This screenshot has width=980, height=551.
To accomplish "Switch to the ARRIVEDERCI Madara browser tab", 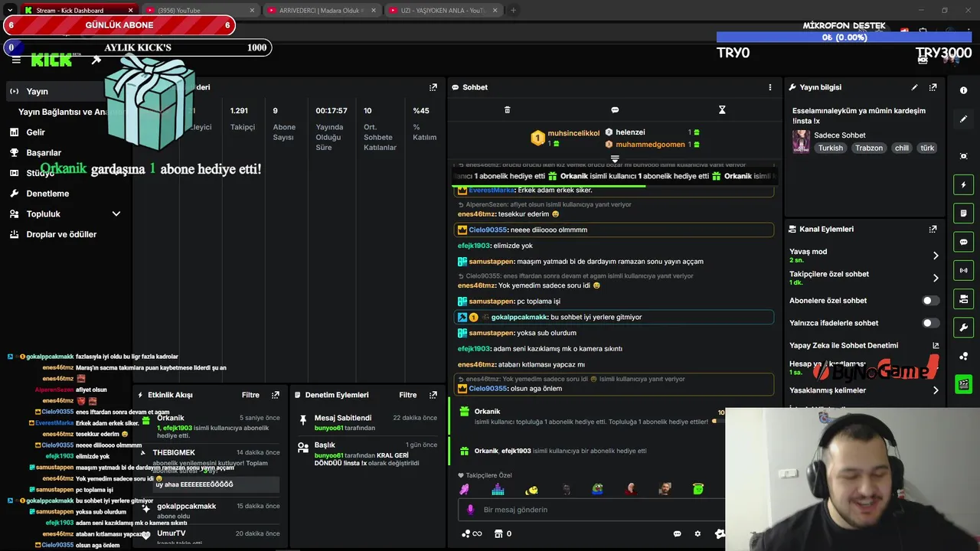I will coord(322,11).
